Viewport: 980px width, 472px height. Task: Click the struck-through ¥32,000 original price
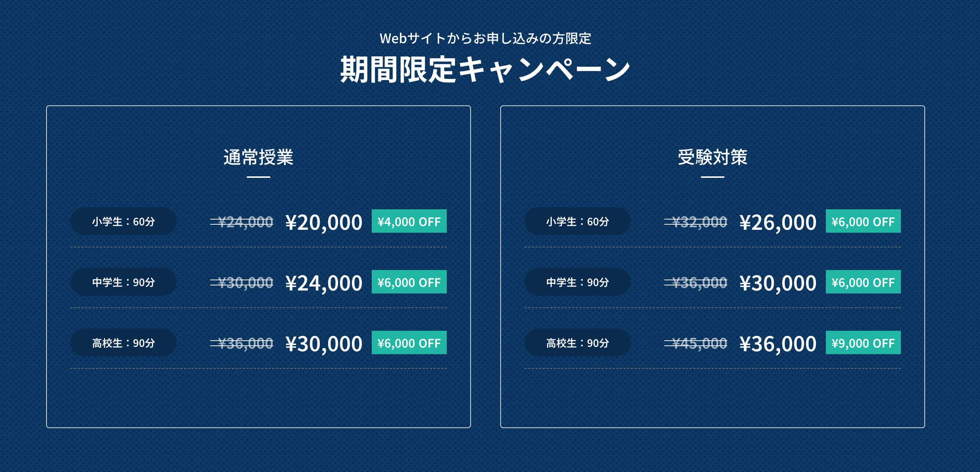click(x=695, y=222)
